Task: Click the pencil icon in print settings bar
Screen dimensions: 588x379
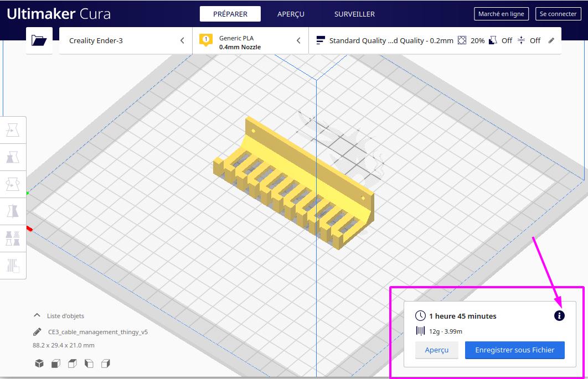Action: [x=551, y=40]
